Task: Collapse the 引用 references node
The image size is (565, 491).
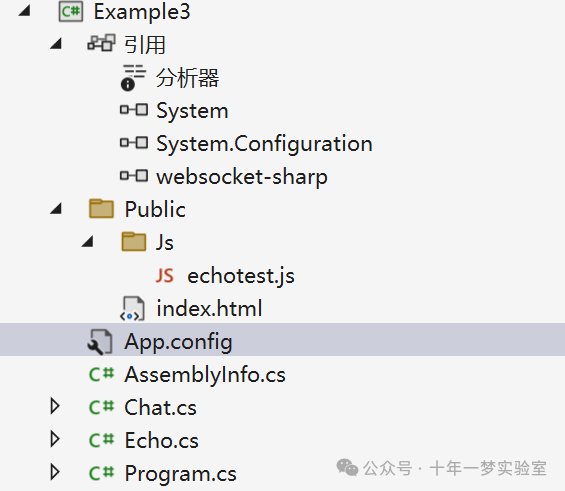Action: pyautogui.click(x=56, y=44)
